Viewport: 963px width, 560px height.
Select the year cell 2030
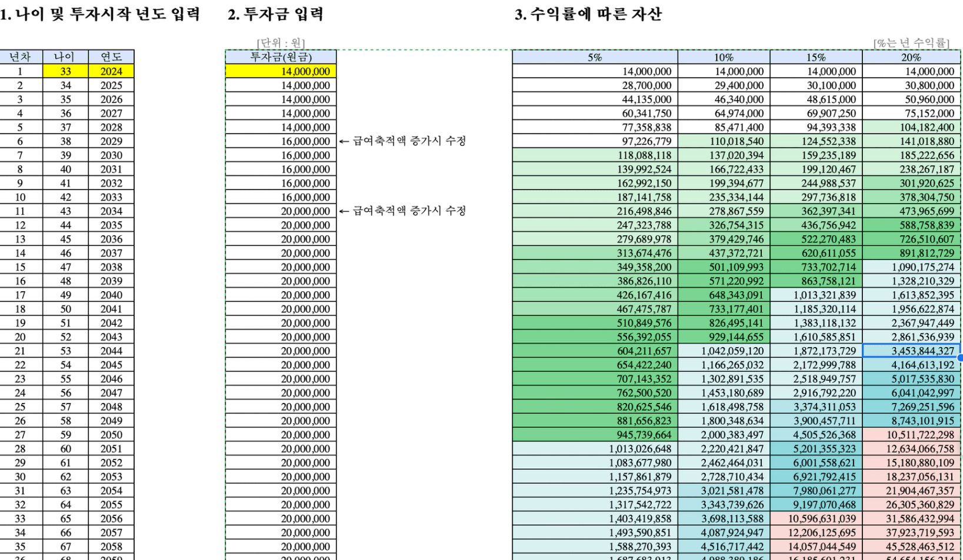point(111,155)
